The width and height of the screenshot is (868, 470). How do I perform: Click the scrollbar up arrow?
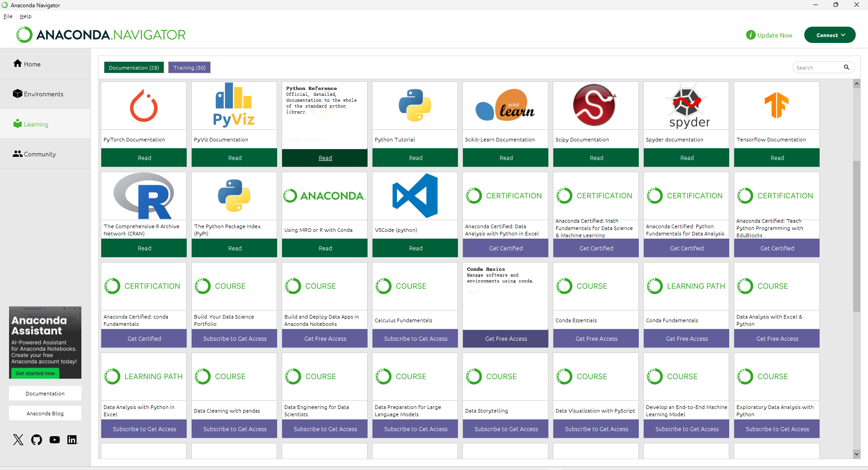[x=856, y=84]
